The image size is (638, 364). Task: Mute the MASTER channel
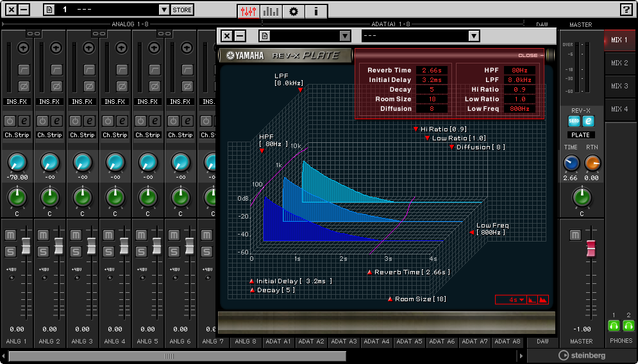[575, 235]
